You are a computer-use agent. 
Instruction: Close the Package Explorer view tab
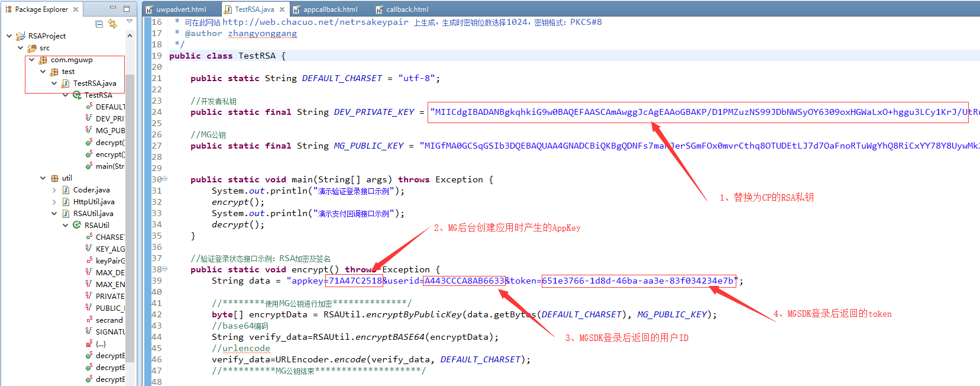pyautogui.click(x=76, y=9)
